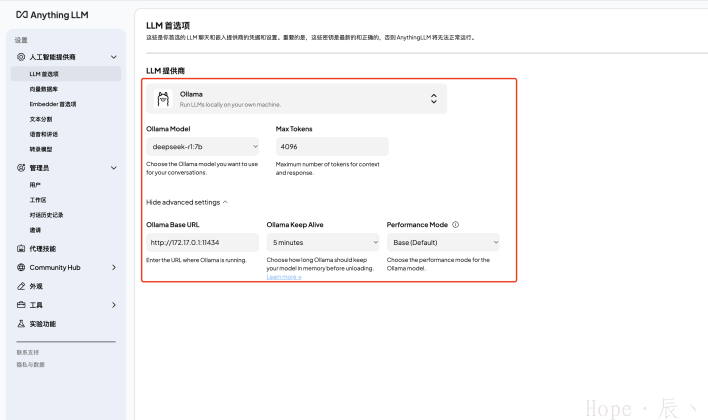Click the Ollama Model label
This screenshot has height=420, width=708.
168,129
